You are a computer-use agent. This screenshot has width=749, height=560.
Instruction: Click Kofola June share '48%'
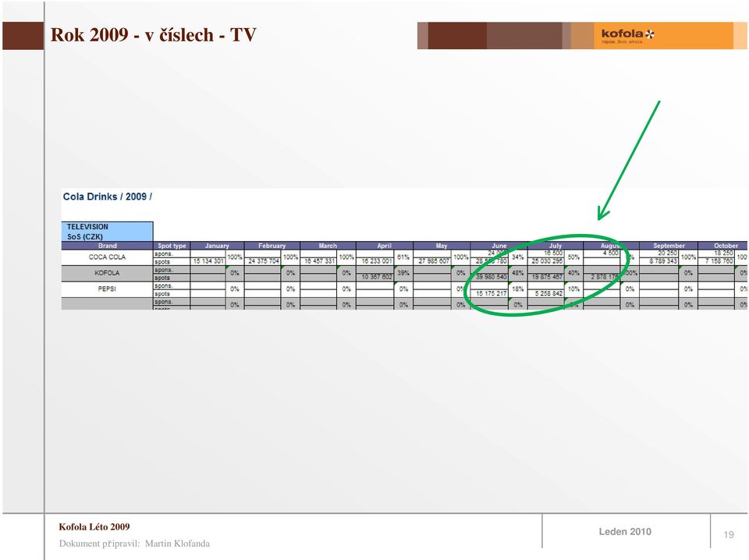click(x=518, y=273)
